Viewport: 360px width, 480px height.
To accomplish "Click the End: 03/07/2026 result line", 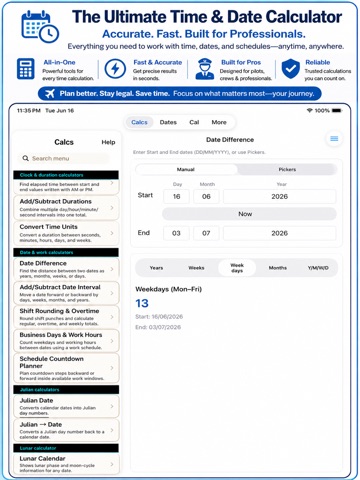I will [158, 327].
